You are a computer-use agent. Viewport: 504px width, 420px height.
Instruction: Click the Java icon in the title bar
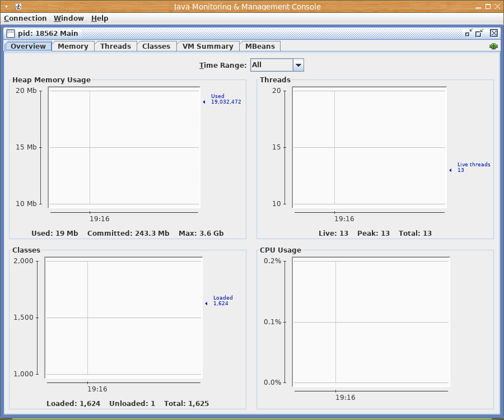point(18,7)
